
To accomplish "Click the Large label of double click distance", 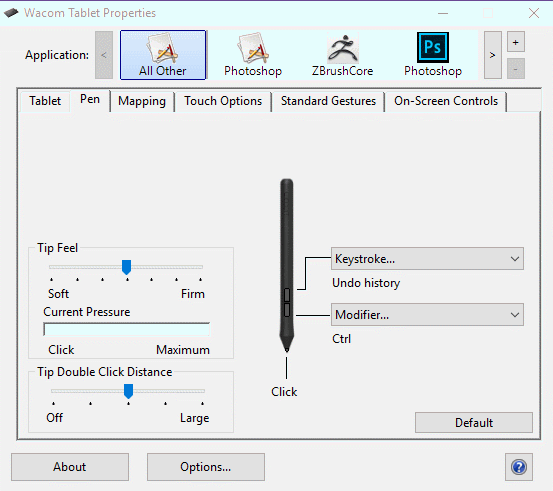I will pos(195,418).
